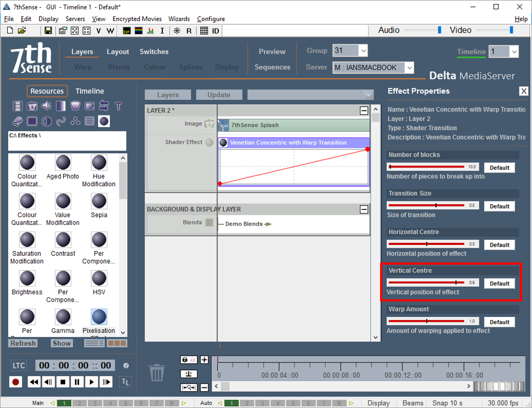
Task: Click the Refresh button
Action: coord(23,343)
